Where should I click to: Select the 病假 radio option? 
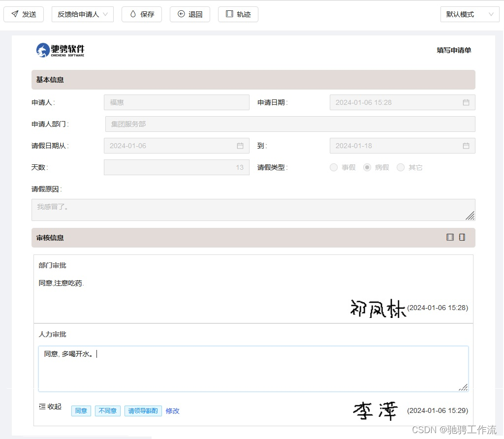367,167
